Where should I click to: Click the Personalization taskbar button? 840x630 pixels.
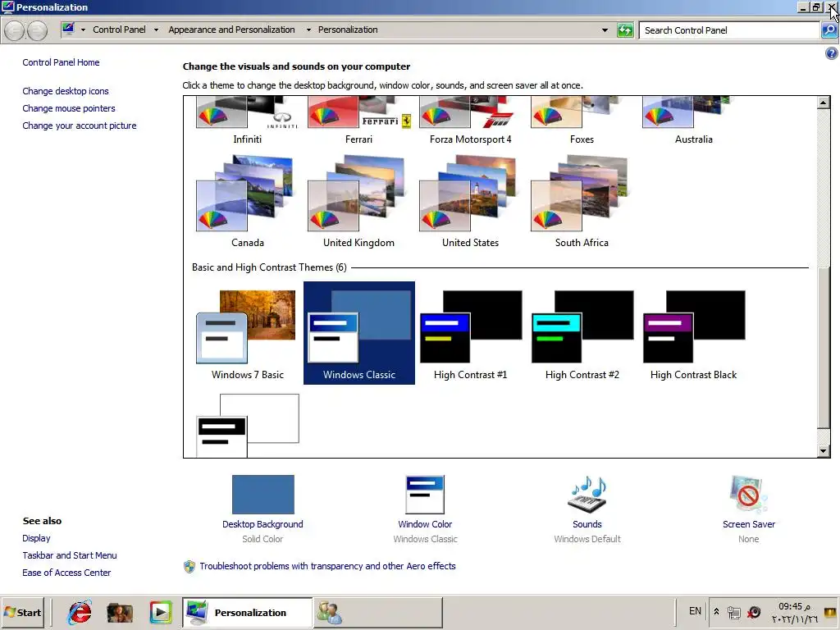(x=248, y=612)
